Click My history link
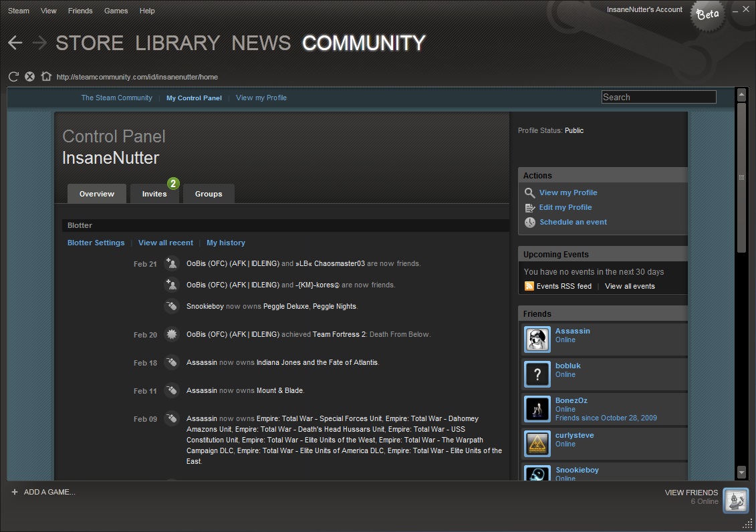The width and height of the screenshot is (756, 532). click(226, 243)
